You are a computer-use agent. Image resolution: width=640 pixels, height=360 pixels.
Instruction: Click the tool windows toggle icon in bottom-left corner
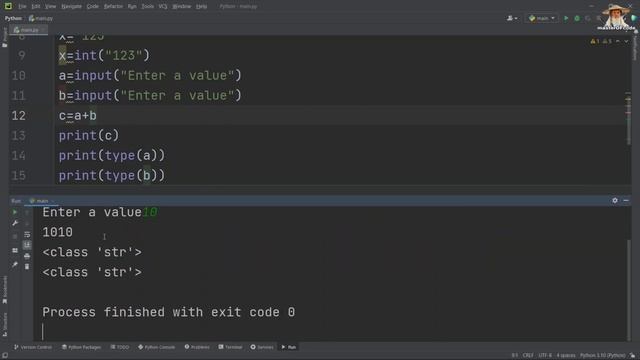click(x=4, y=356)
